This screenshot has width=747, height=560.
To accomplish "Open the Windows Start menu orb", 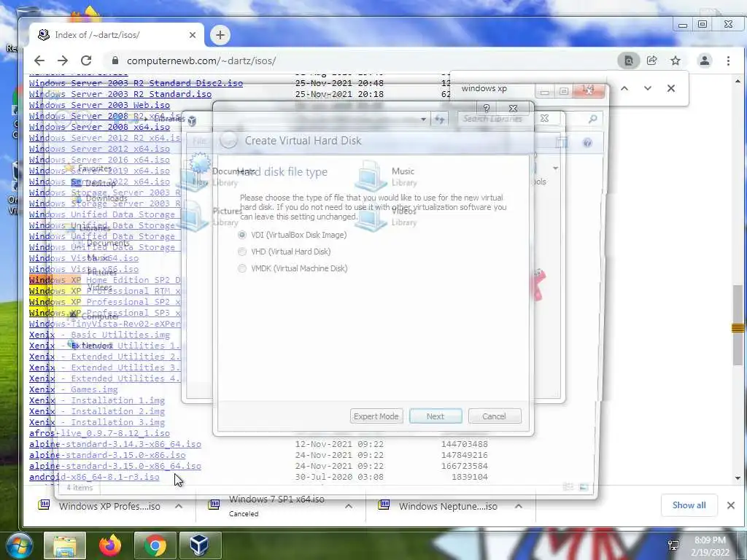I will point(20,545).
